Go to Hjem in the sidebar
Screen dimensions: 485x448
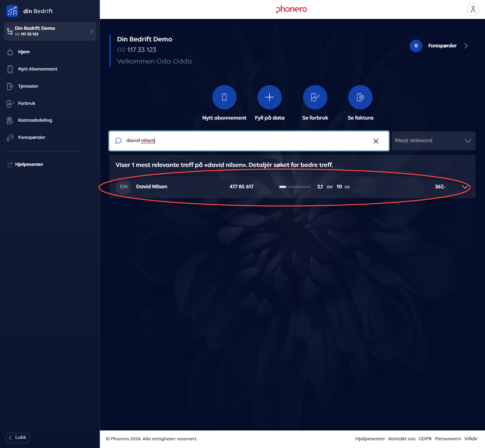(24, 52)
